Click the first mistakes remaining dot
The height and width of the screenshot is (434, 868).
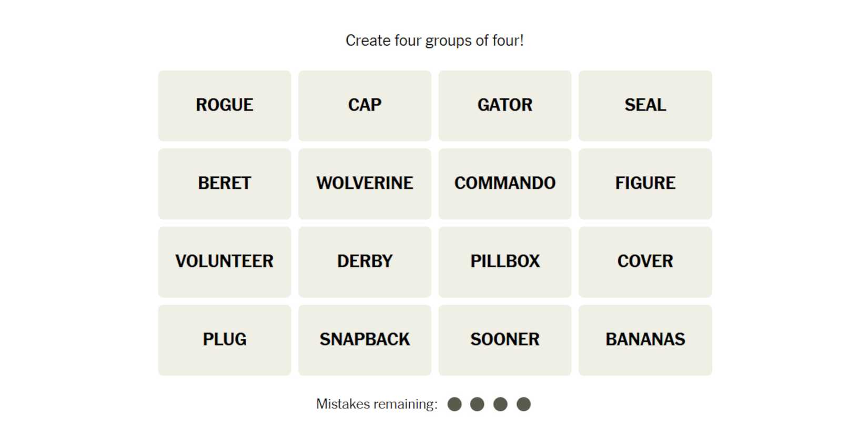[455, 404]
